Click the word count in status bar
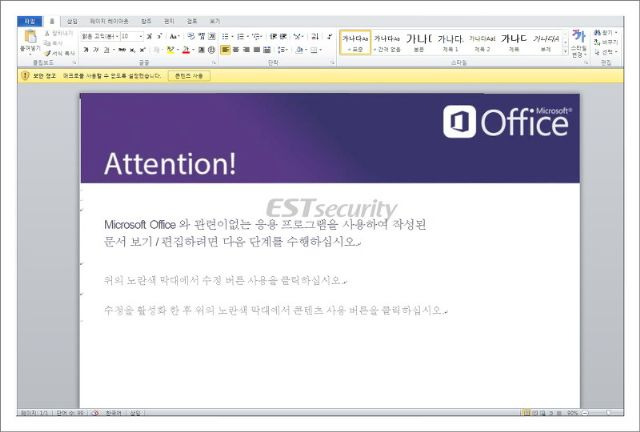 click(x=70, y=413)
